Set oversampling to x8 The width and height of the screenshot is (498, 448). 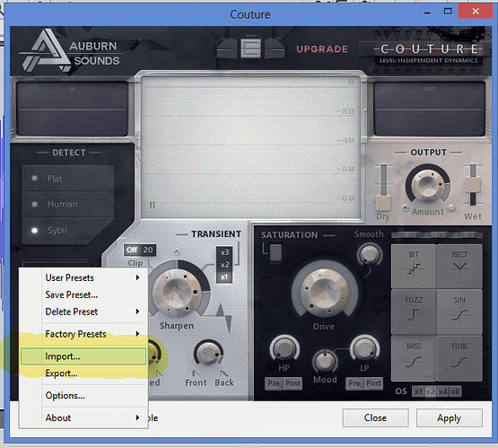tap(455, 391)
